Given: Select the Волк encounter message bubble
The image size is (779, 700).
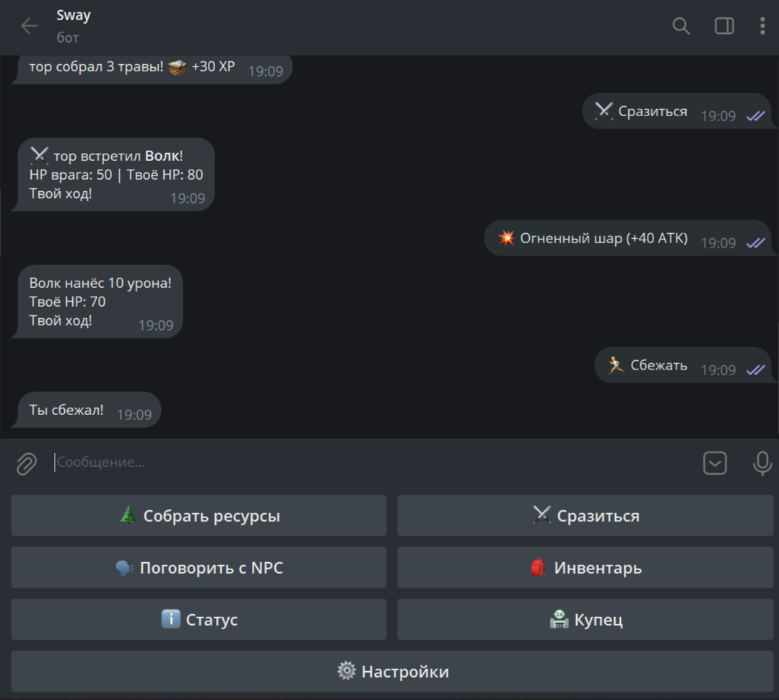Looking at the screenshot, I should (x=115, y=175).
